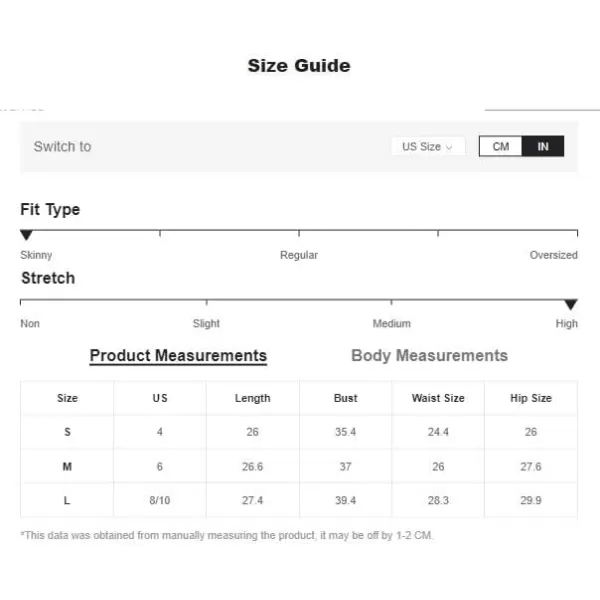Click the Waist Size column header
Image resolution: width=600 pixels, height=600 pixels.
[438, 398]
